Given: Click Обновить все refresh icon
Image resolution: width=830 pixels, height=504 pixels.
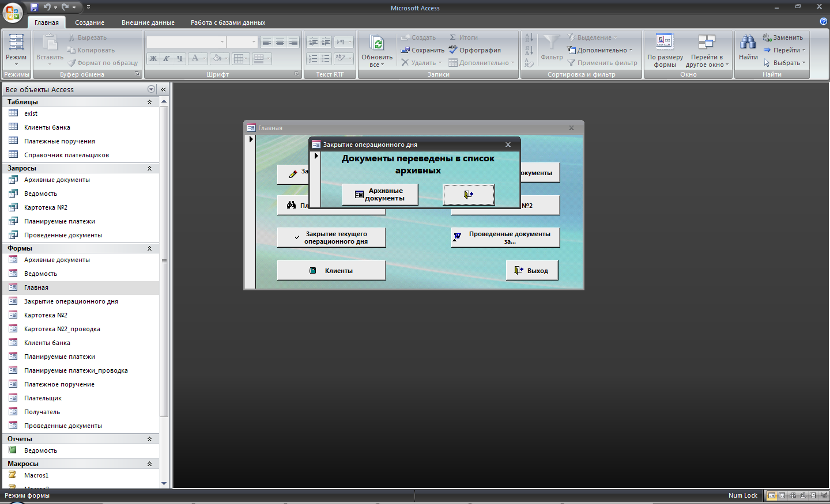Looking at the screenshot, I should point(377,43).
